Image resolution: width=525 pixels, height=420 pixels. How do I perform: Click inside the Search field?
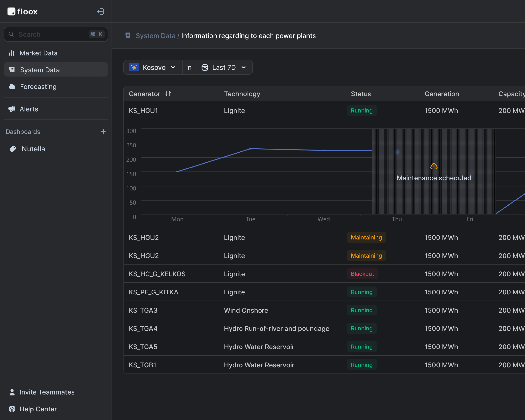[49, 34]
